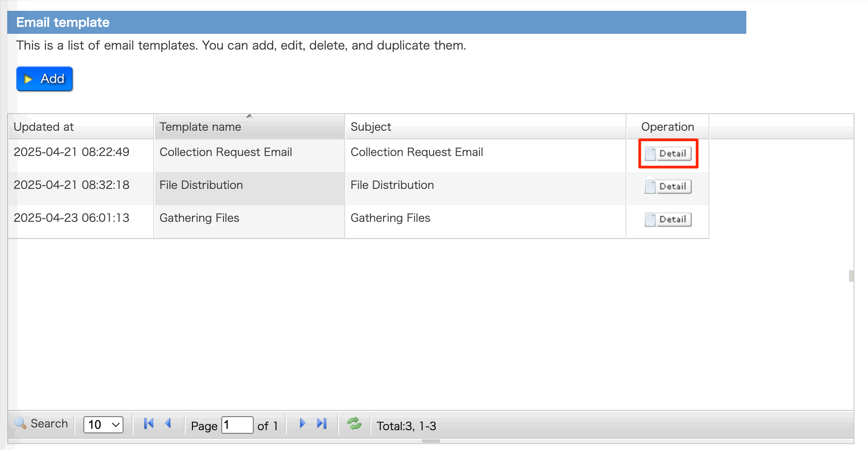The width and height of the screenshot is (868, 450).
Task: Refresh the template list with the reload icon
Action: pos(354,423)
